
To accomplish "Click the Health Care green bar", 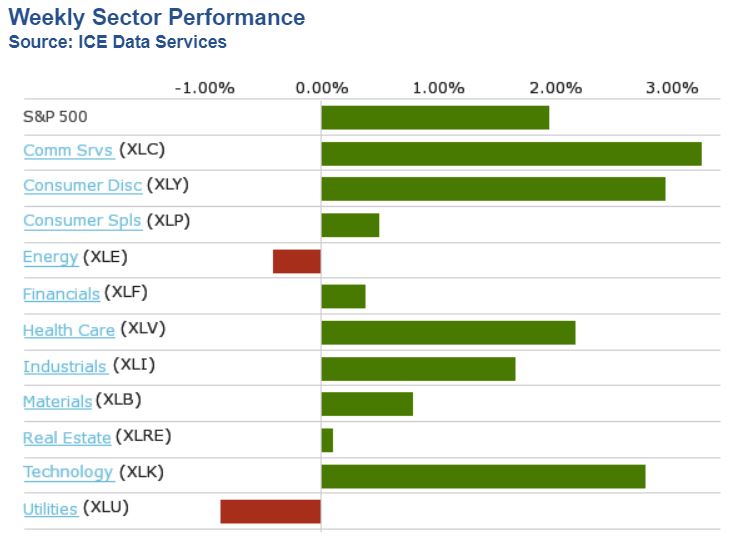I will pyautogui.click(x=448, y=332).
